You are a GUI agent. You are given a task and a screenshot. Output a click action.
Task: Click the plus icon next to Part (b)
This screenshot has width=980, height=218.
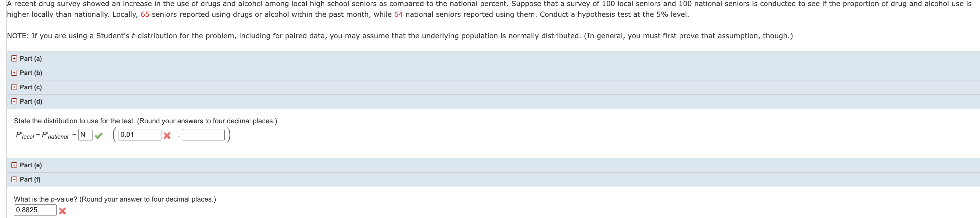[14, 73]
